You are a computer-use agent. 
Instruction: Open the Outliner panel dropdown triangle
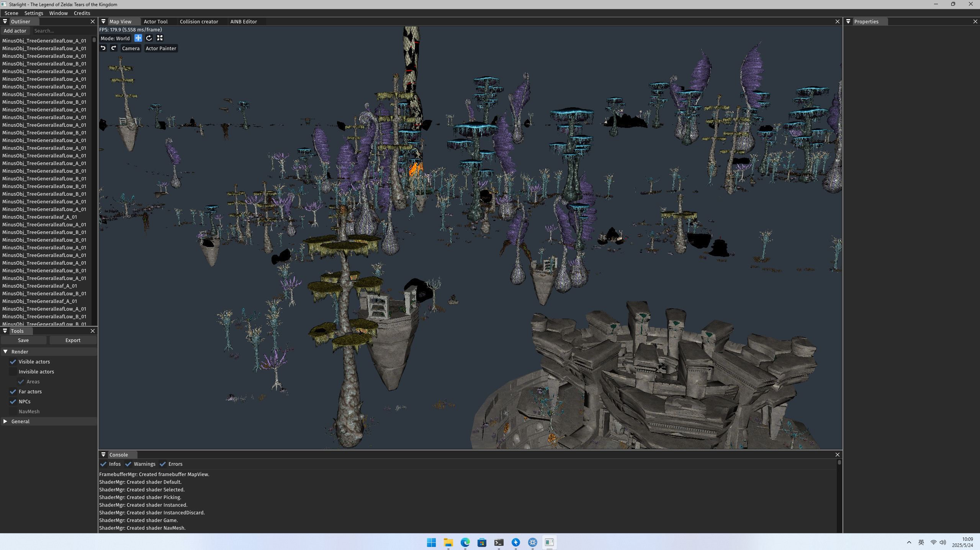[x=5, y=21]
